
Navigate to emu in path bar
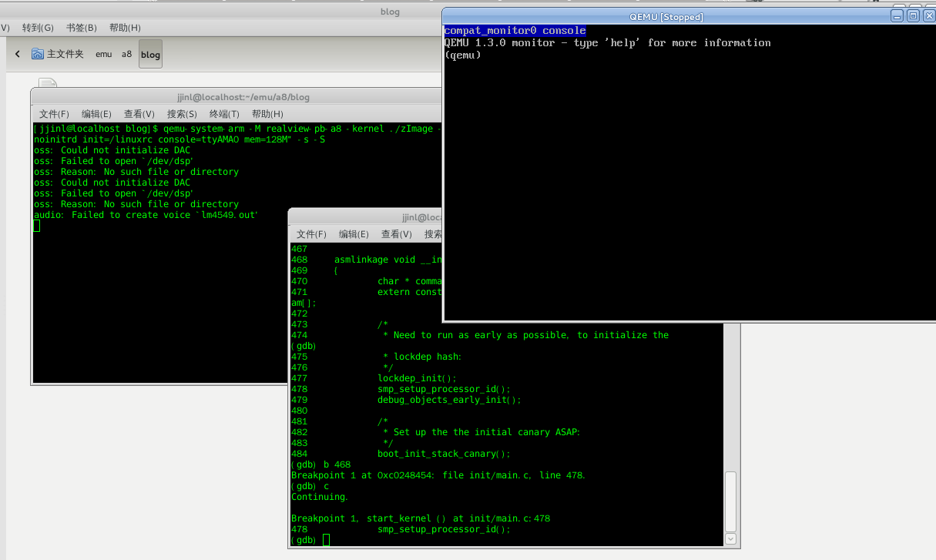click(103, 54)
